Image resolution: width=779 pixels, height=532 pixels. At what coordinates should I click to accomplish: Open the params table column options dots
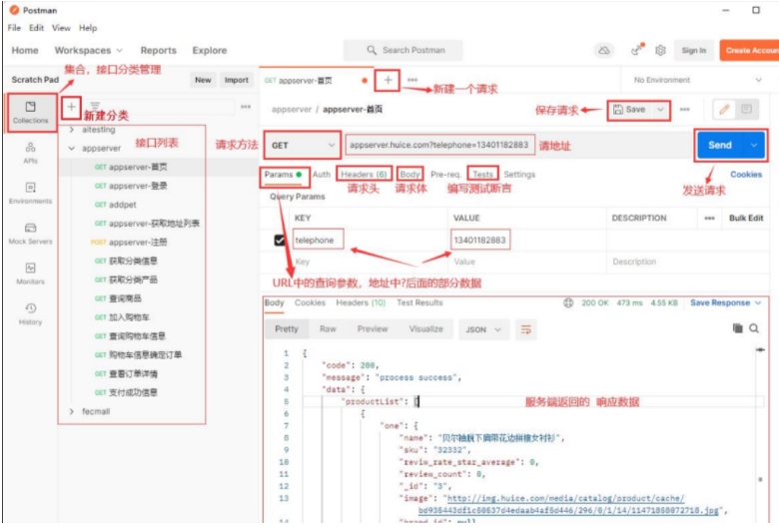coord(709,218)
